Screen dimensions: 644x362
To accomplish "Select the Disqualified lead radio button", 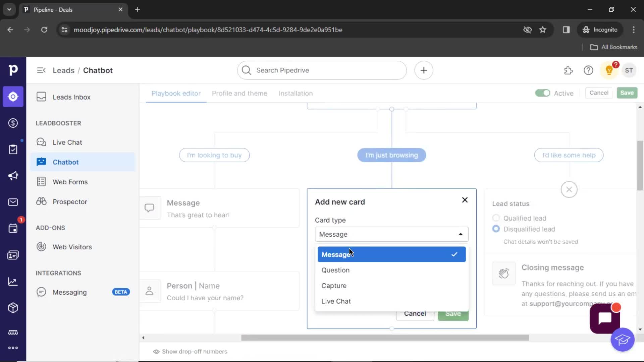I will point(496,229).
